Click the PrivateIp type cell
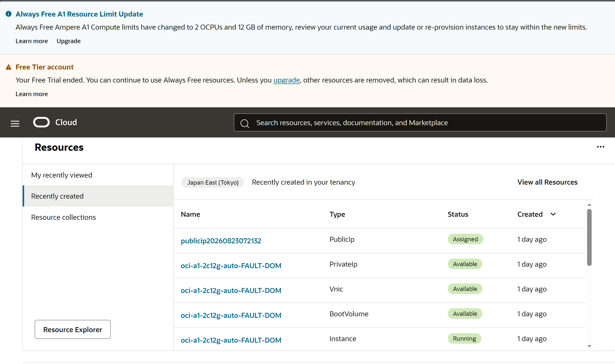This screenshot has width=615, height=364. 343,264
